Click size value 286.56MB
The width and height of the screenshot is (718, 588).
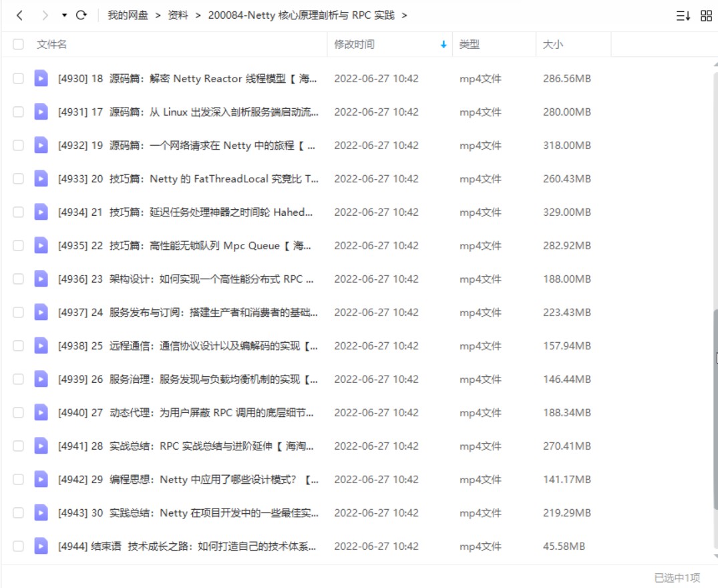(x=567, y=79)
